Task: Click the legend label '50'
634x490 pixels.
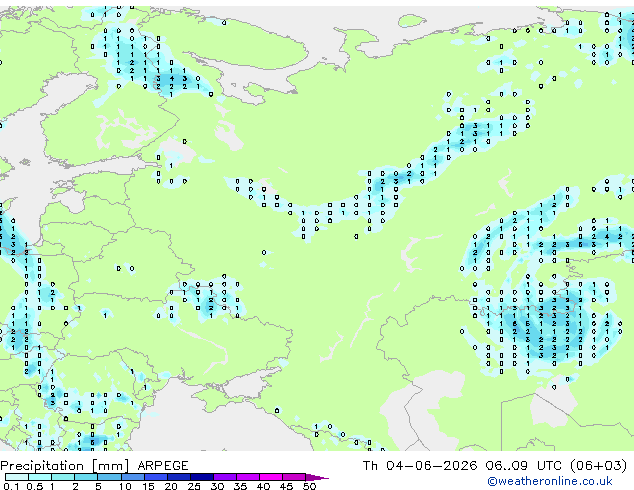Action: point(309,486)
